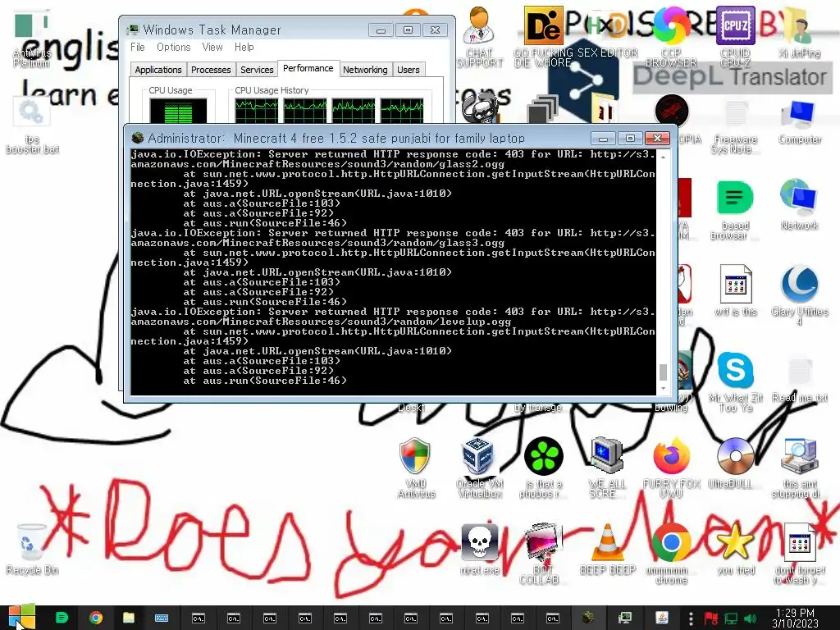The image size is (840, 630).
Task: Open Chrome from the taskbar
Action: click(96, 618)
